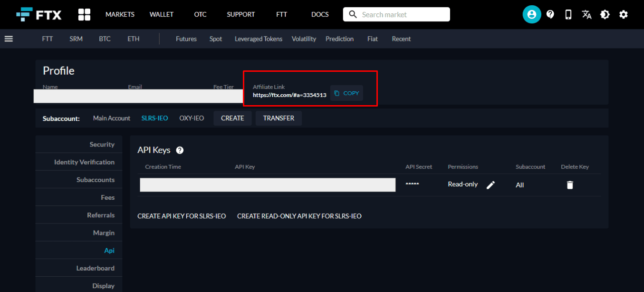
Task: Open the four-squares apps grid icon
Action: (84, 14)
